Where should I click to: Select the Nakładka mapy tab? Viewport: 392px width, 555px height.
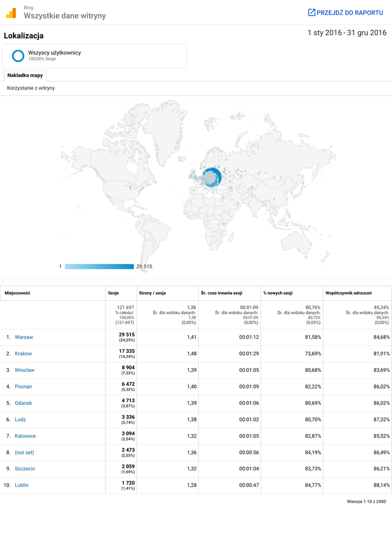pyautogui.click(x=25, y=75)
